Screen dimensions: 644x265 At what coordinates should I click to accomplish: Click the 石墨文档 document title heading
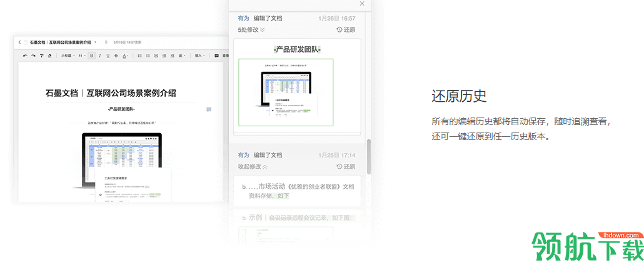[x=111, y=93]
